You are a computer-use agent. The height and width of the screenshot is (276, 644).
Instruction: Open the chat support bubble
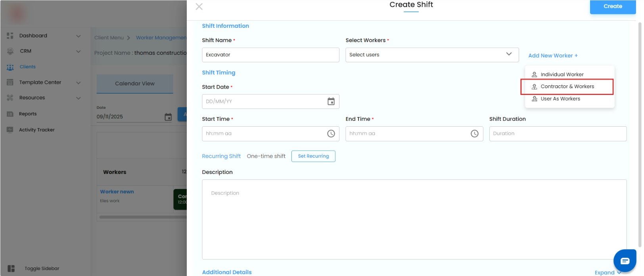click(x=625, y=261)
